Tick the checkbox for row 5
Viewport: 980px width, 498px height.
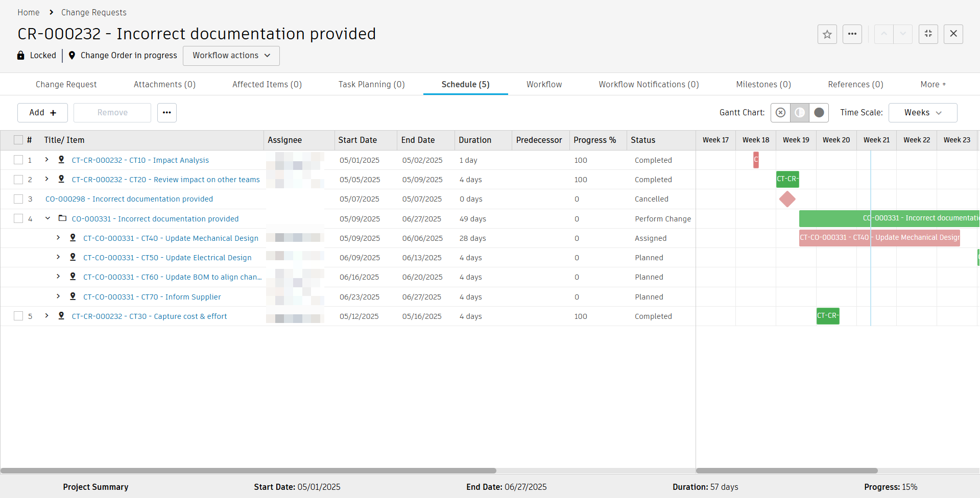point(18,316)
